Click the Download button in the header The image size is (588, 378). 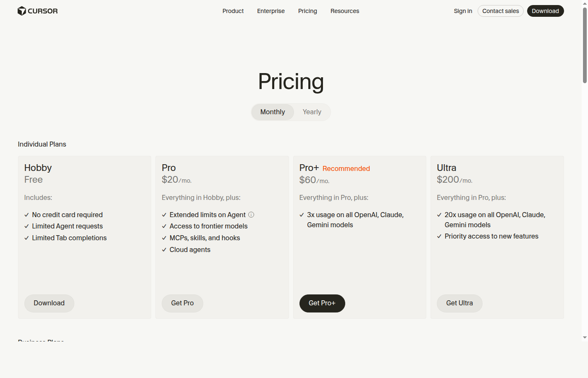tap(545, 11)
